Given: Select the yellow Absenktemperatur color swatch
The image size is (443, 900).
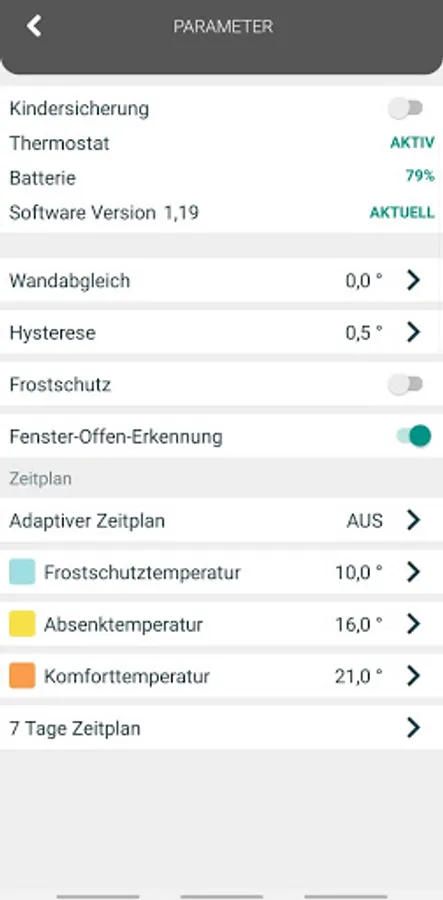Looking at the screenshot, I should [22, 624].
